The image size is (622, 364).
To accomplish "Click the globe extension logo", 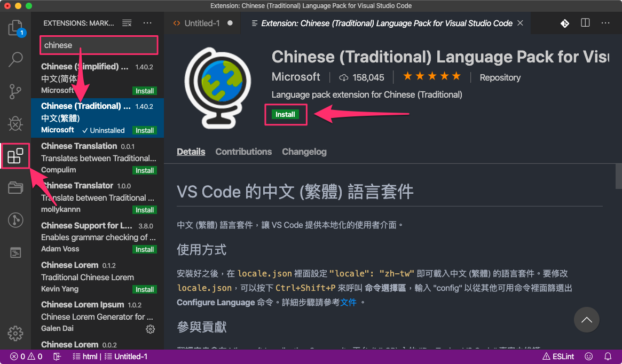I will [217, 88].
